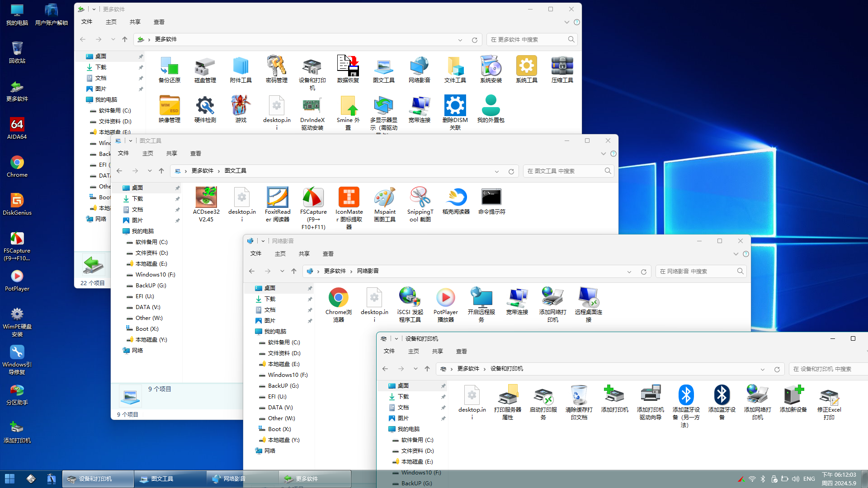868x488 pixels.
Task: Open the 我的外置包 icon
Action: (491, 109)
